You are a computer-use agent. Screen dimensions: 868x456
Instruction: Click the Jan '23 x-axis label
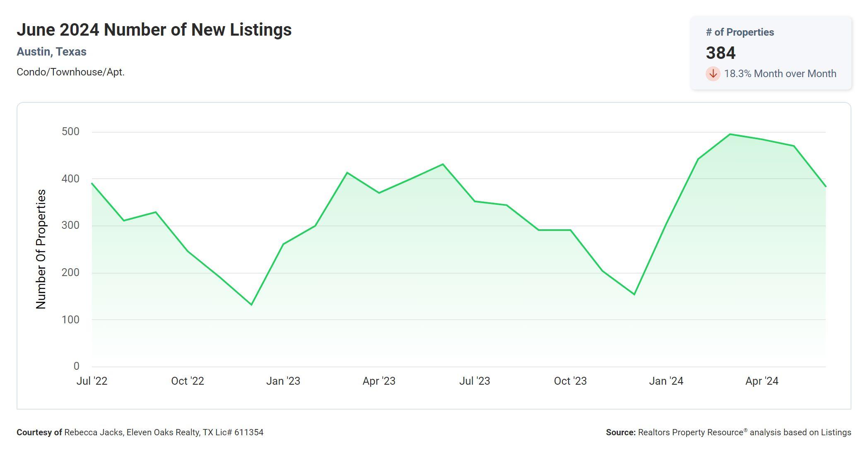click(283, 381)
